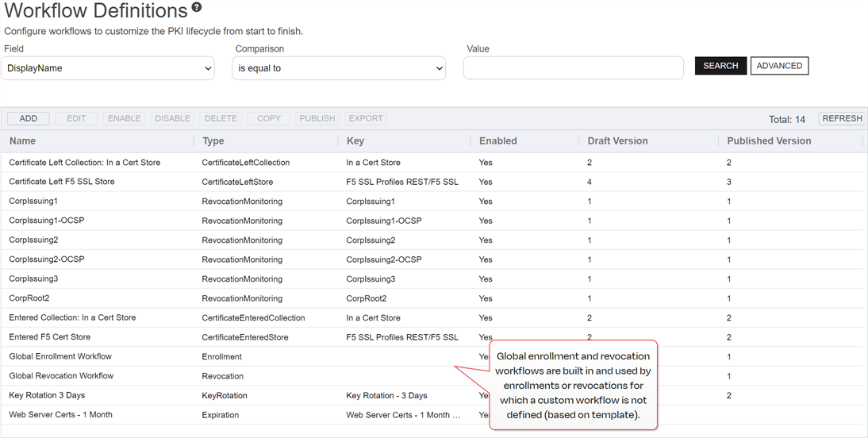Image resolution: width=868 pixels, height=438 pixels.
Task: Click the EDIT toolbar button
Action: [x=76, y=118]
